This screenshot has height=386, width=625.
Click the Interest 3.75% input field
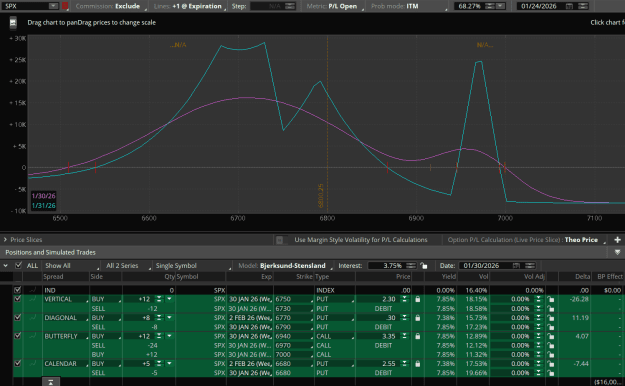tap(387, 266)
